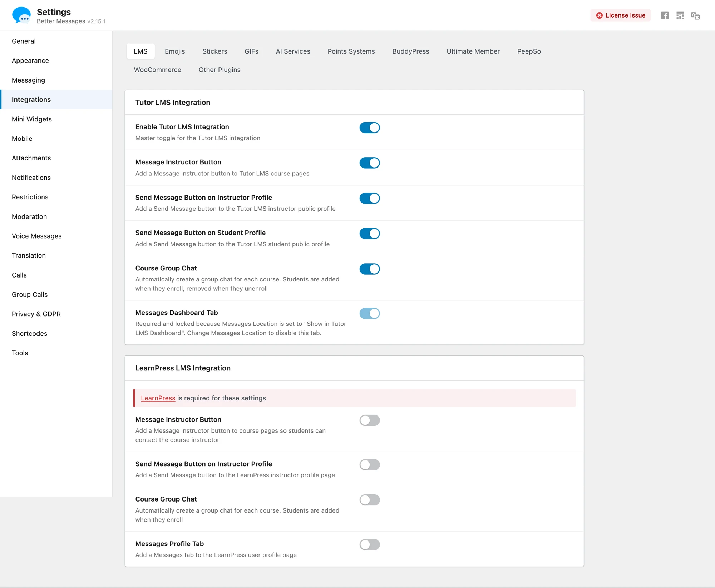Switch to the GIFs tab
Screen dimensions: 715x588
pyautogui.click(x=251, y=51)
